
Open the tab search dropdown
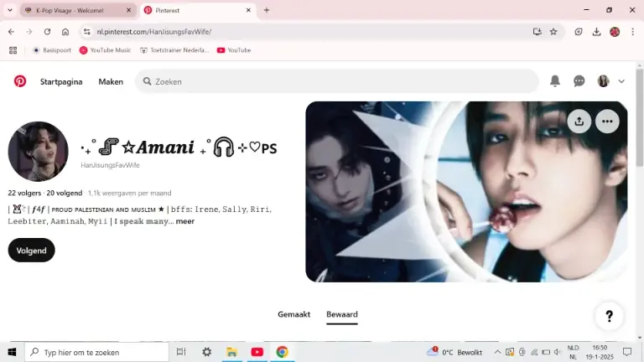[10, 10]
